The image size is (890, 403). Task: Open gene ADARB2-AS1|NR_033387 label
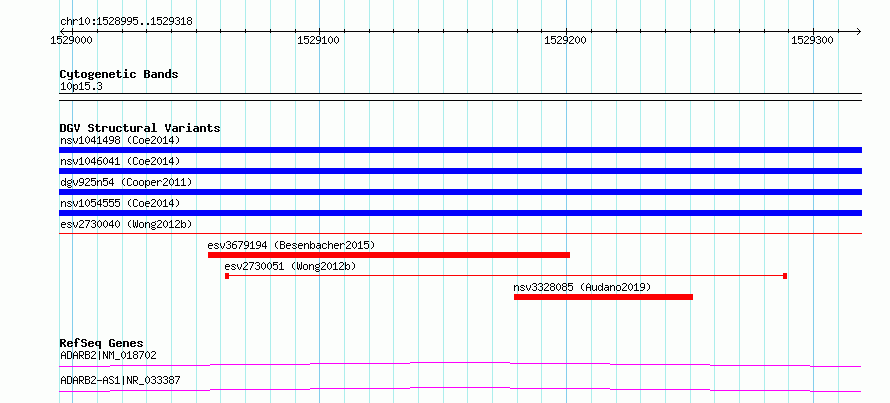pos(120,380)
